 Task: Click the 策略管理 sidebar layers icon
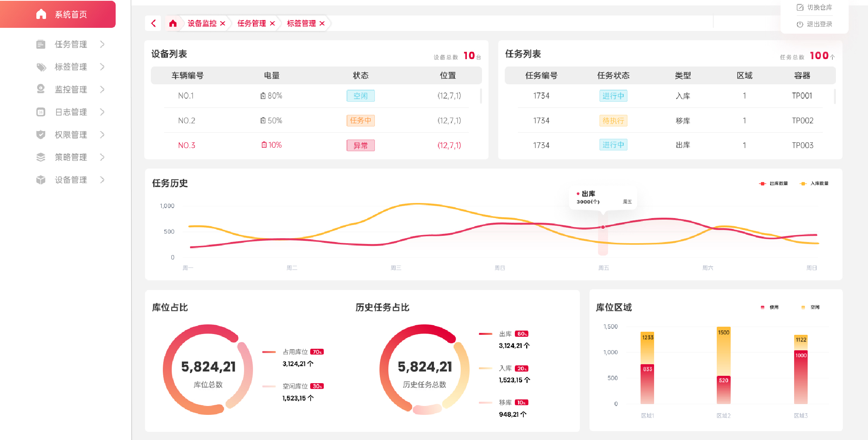(41, 157)
